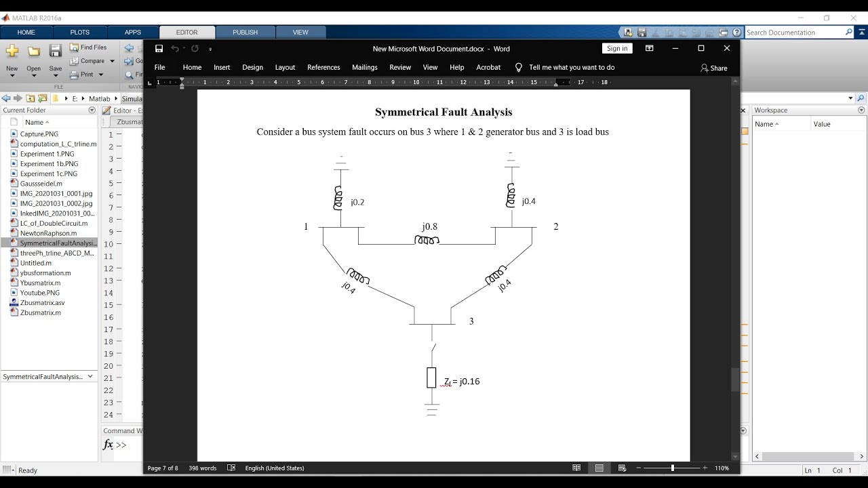Screen dimensions: 868x488
Task: Expand SymmericalFaultAnalysis details panel chevron
Action: [x=90, y=377]
